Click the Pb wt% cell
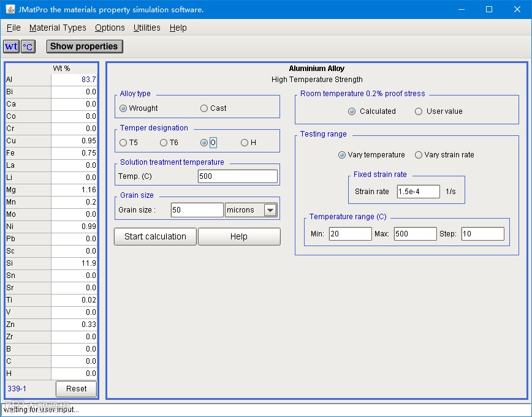The height and width of the screenshot is (417, 532). pos(74,239)
